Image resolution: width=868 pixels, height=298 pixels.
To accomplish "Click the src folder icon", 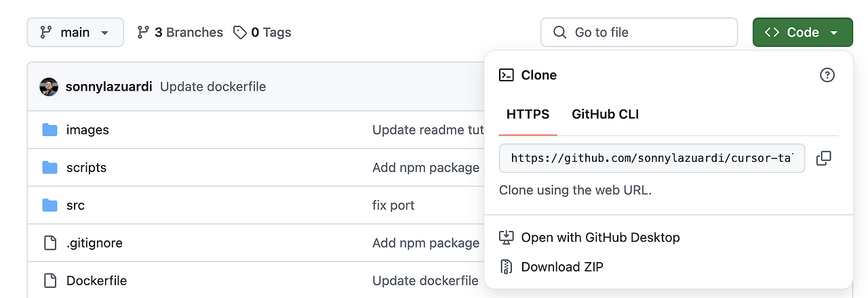I will tap(50, 205).
